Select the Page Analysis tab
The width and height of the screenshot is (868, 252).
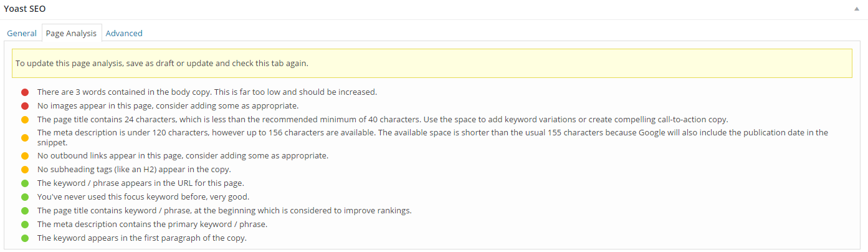click(x=72, y=33)
